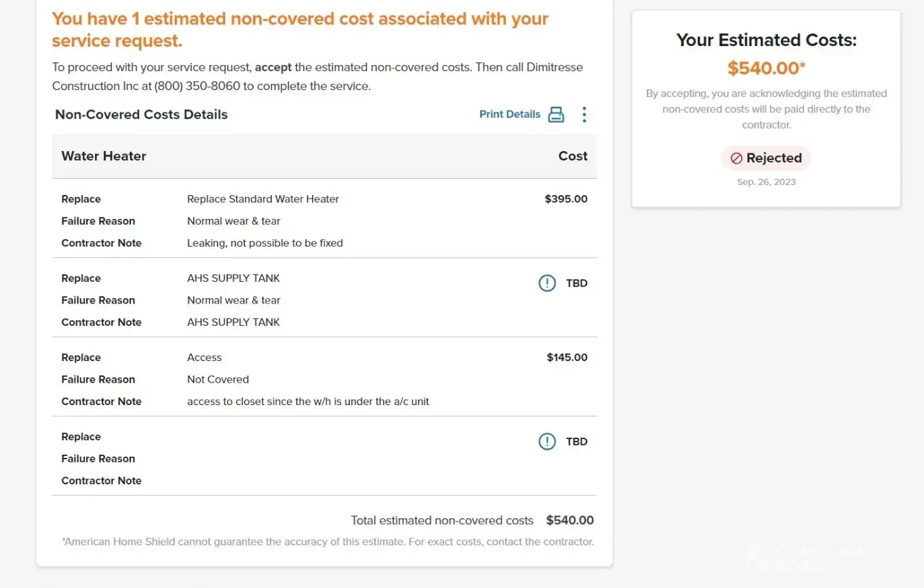Click the $395.00 water heater cost
Viewport: 924px width, 588px height.
(x=566, y=199)
